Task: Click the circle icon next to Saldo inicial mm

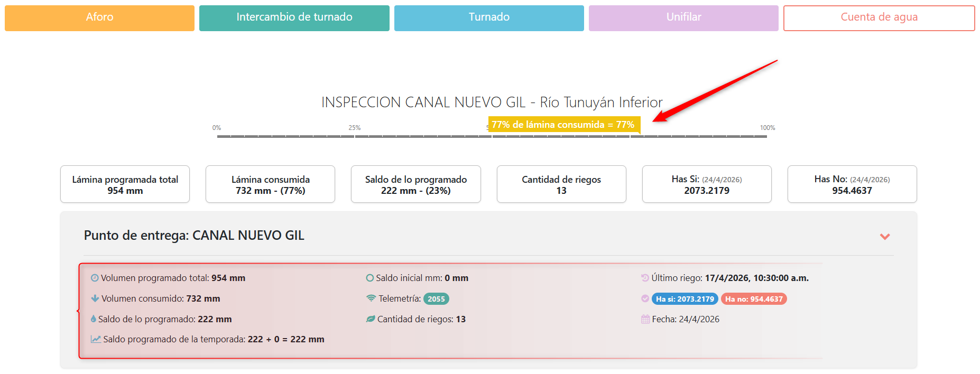Action: (370, 278)
